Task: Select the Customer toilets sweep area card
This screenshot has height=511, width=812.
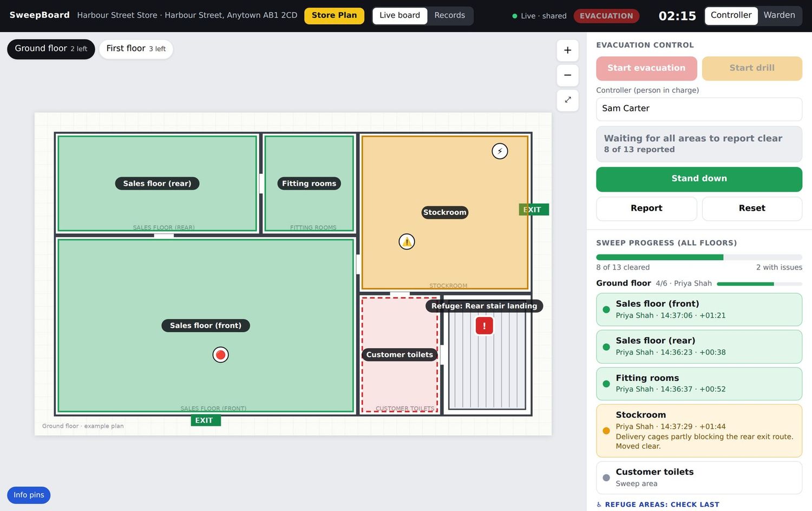Action: (699, 477)
